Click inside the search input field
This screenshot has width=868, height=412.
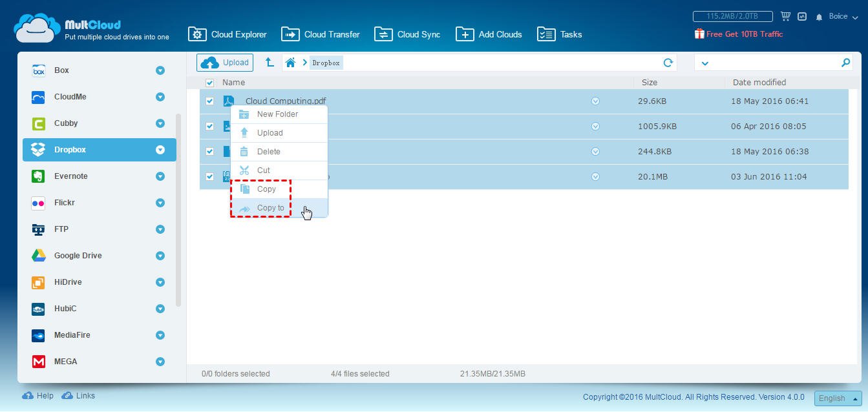point(774,63)
